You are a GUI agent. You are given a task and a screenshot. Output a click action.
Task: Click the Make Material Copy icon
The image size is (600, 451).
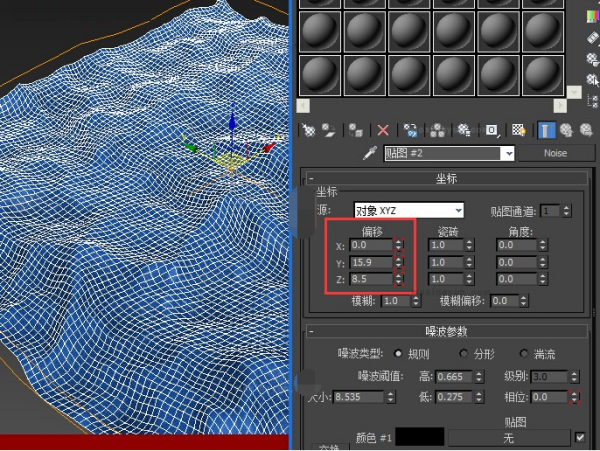410,130
